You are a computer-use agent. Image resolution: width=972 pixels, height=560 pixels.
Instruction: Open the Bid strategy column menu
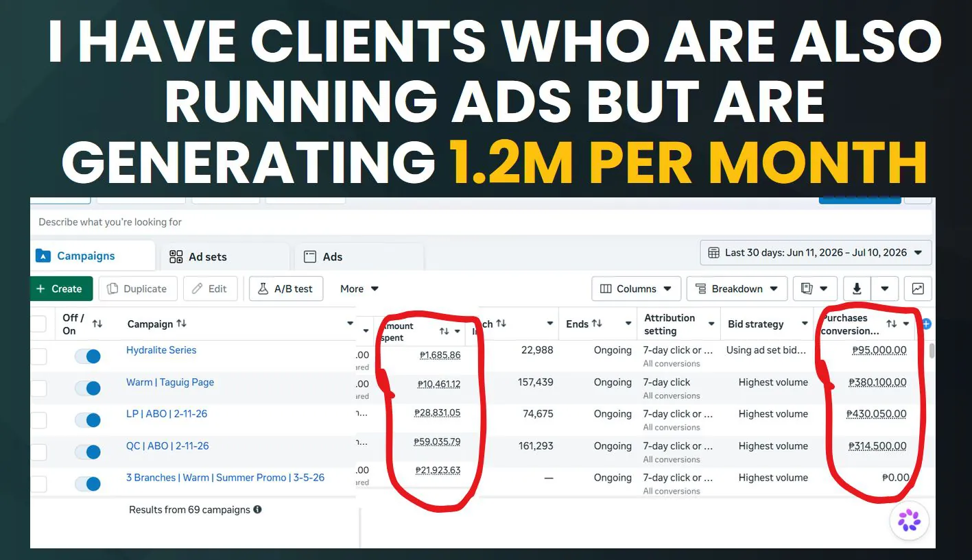pos(805,324)
